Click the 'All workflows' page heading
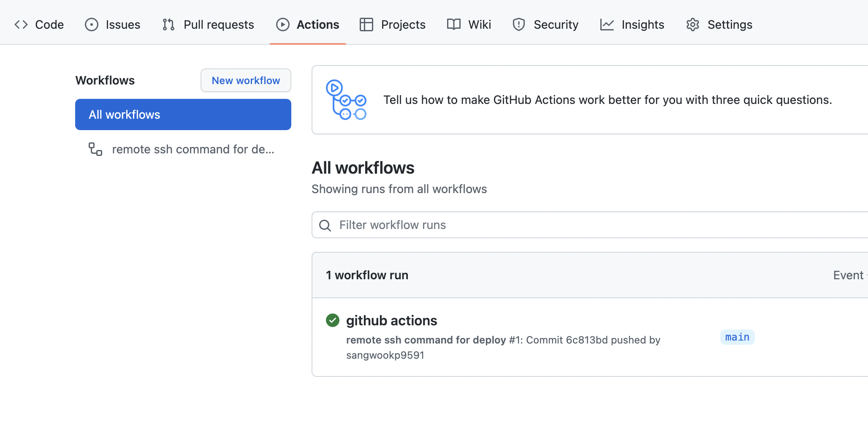The image size is (868, 447). click(x=363, y=168)
